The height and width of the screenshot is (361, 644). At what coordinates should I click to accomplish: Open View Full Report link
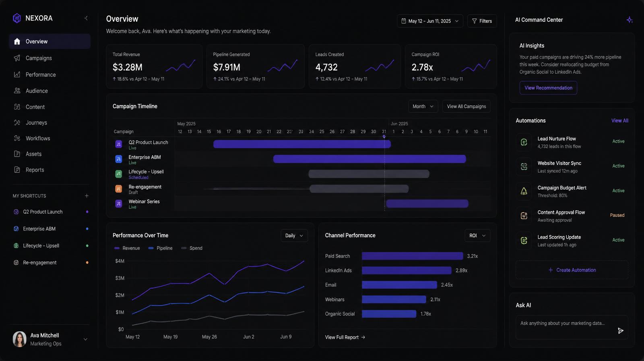(x=345, y=337)
